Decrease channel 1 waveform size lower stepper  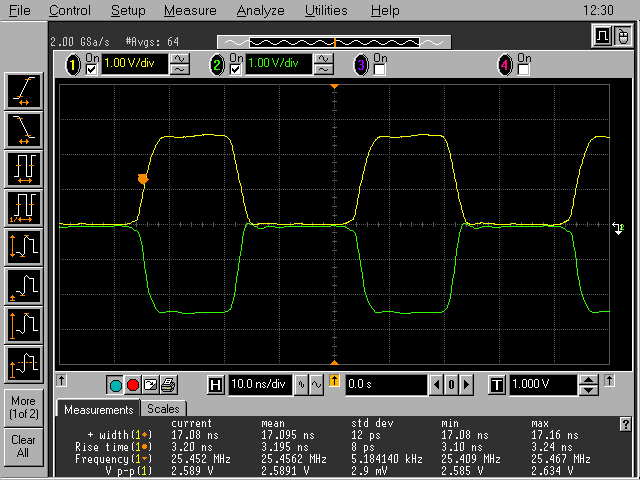tap(179, 70)
